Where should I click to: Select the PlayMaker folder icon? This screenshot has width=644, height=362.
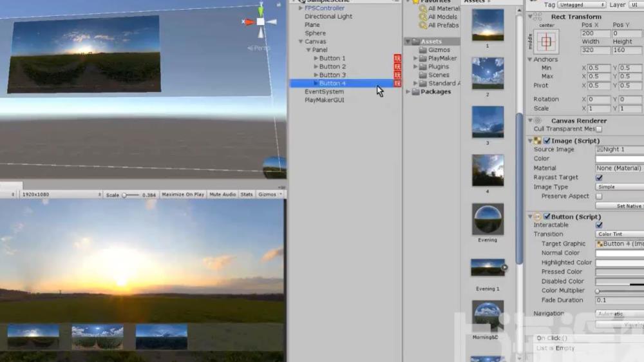[x=422, y=59]
